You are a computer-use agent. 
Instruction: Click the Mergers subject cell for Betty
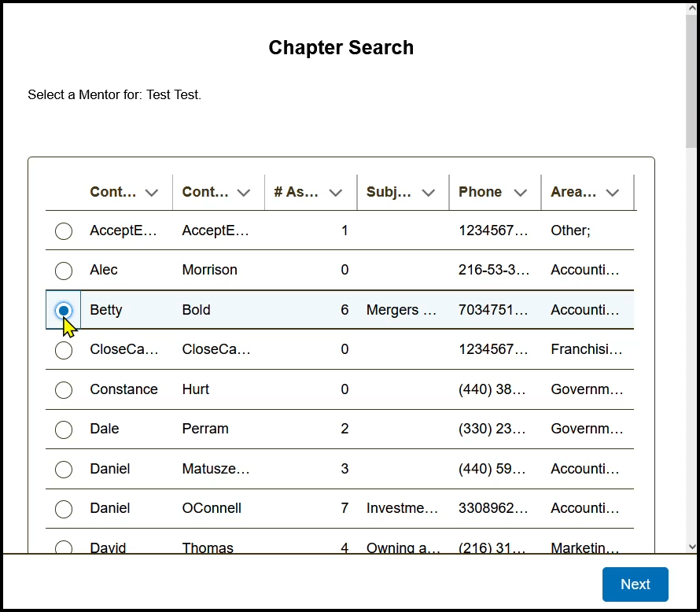401,310
